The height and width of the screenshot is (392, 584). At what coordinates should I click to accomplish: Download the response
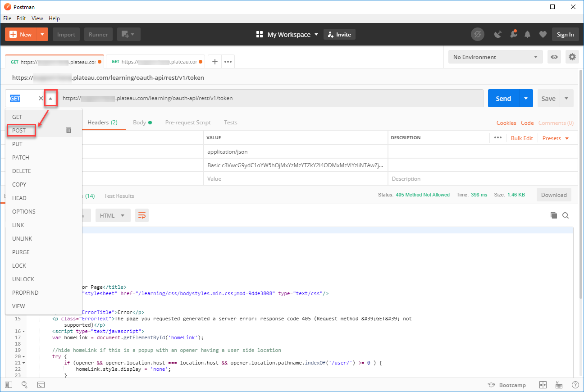(554, 195)
